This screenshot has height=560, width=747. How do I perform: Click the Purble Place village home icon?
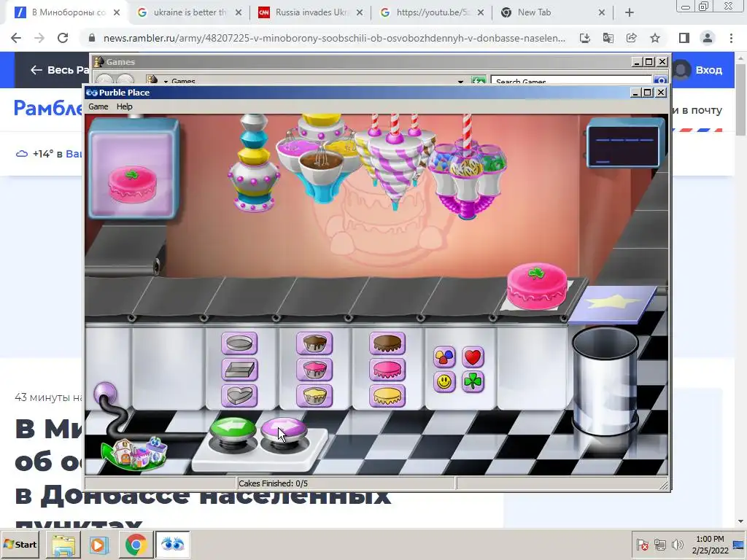click(135, 454)
